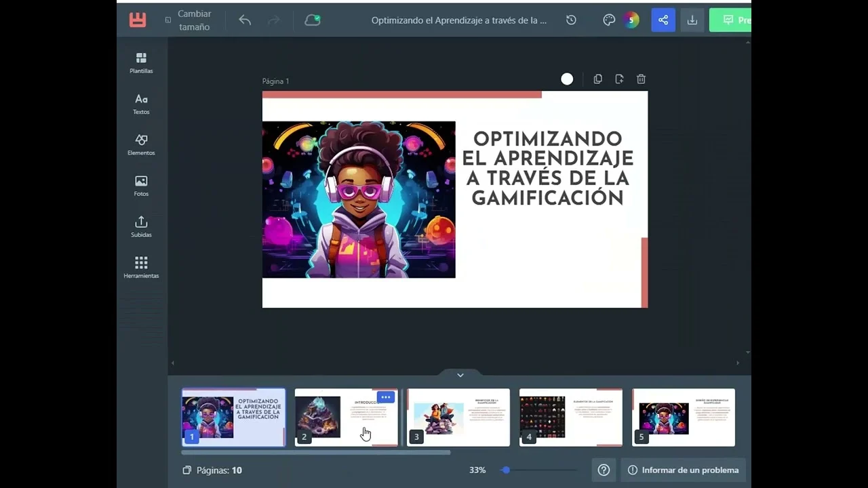Select the page background color circle

coord(567,79)
